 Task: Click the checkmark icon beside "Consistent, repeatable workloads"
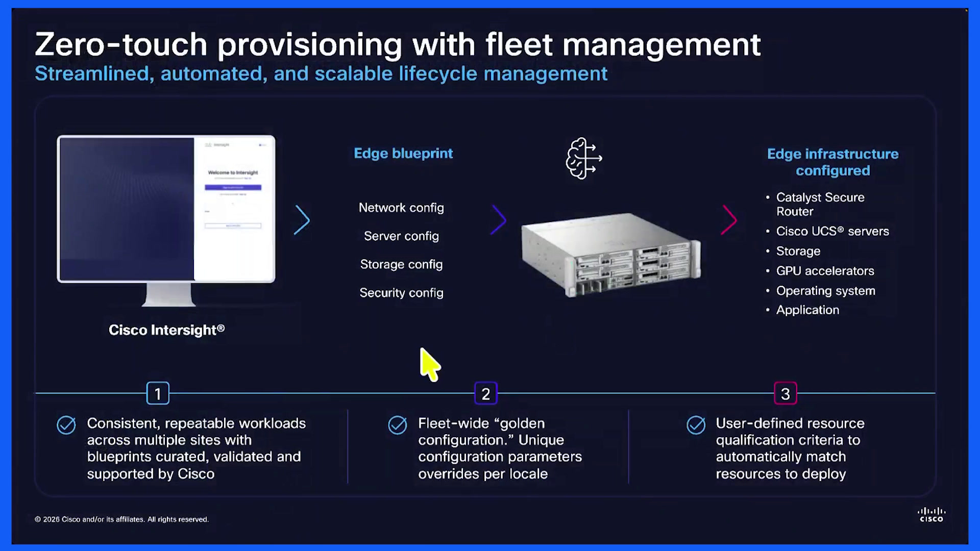coord(66,424)
